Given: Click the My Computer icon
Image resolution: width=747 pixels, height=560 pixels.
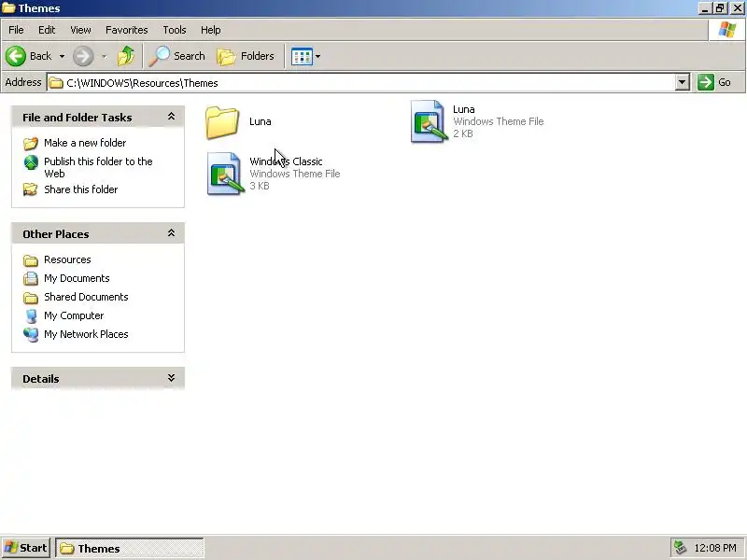Looking at the screenshot, I should point(31,316).
